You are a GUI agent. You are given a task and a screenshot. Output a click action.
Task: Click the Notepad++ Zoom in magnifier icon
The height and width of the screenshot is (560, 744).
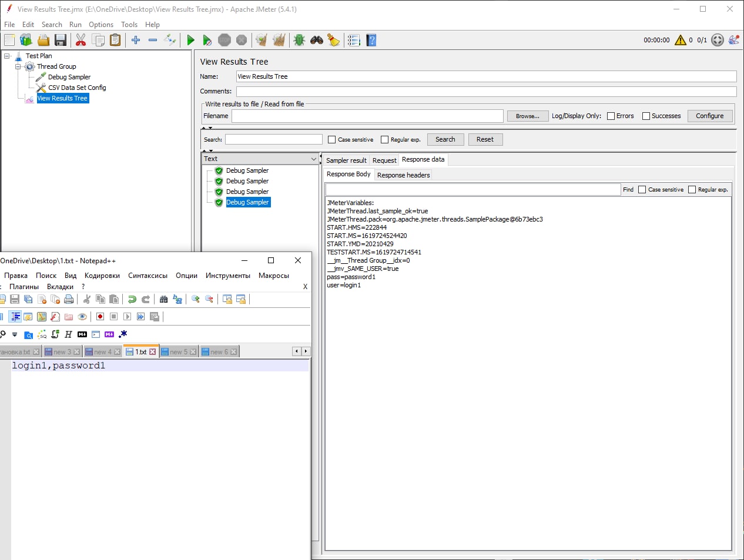196,299
